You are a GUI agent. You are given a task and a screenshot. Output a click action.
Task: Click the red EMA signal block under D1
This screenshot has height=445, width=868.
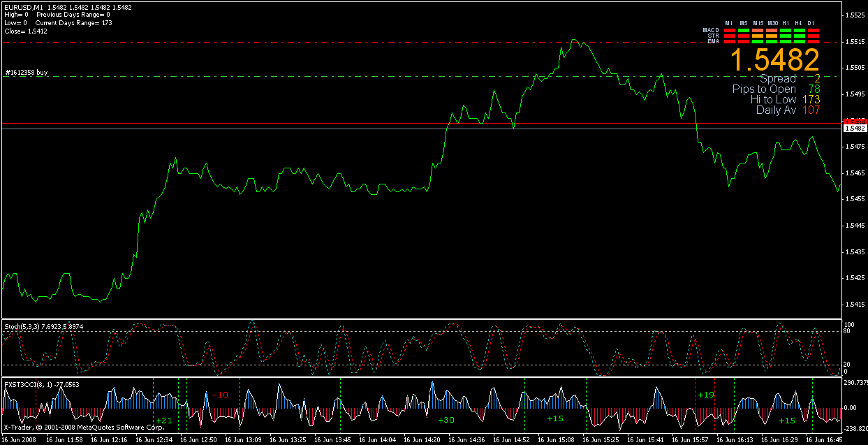[x=814, y=41]
